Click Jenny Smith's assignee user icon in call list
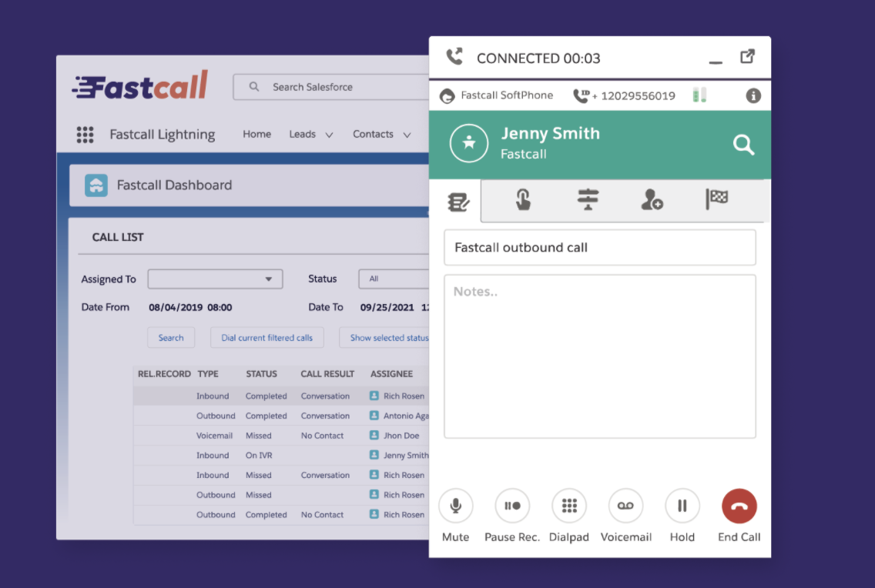Image resolution: width=875 pixels, height=588 pixels. [x=374, y=455]
